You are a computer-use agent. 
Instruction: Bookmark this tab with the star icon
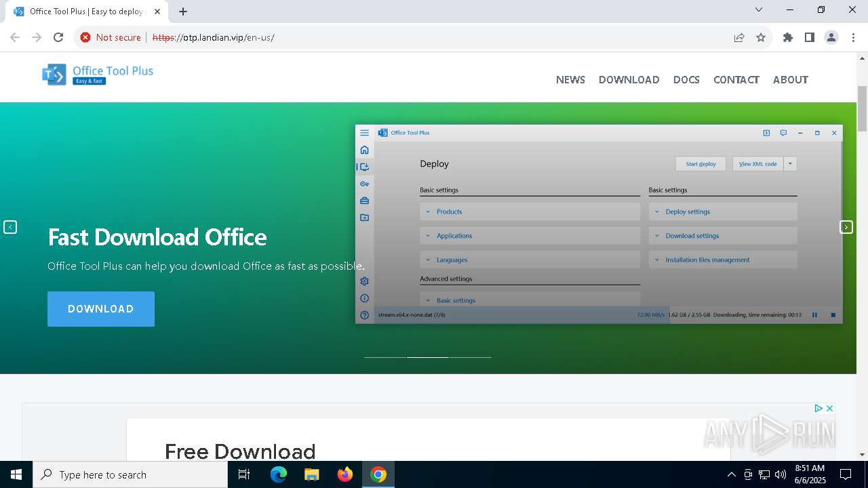pos(761,37)
